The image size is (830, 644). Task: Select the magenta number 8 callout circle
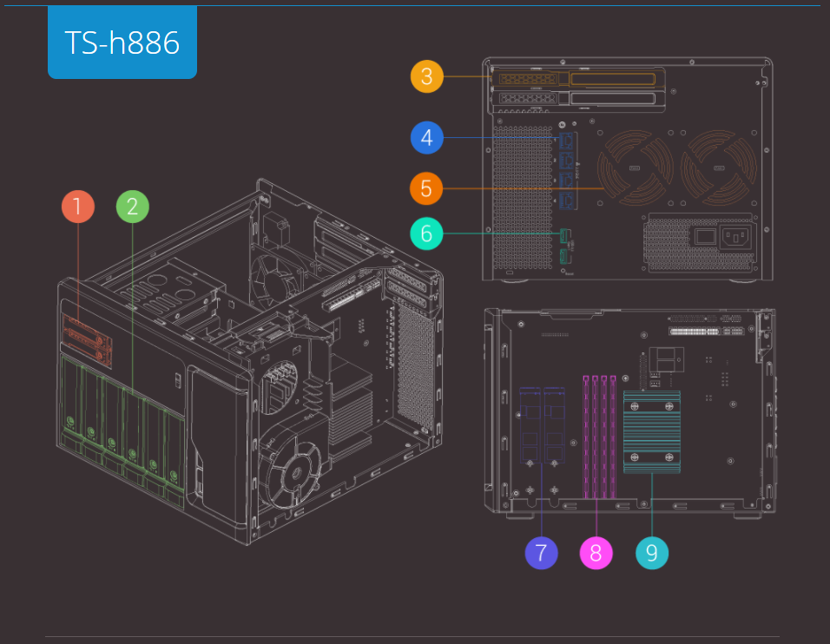point(596,553)
